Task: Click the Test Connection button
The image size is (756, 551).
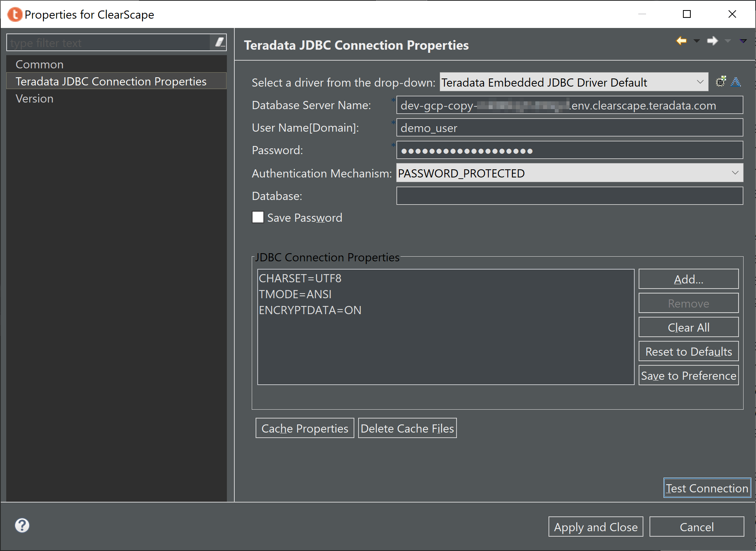Action: click(707, 488)
